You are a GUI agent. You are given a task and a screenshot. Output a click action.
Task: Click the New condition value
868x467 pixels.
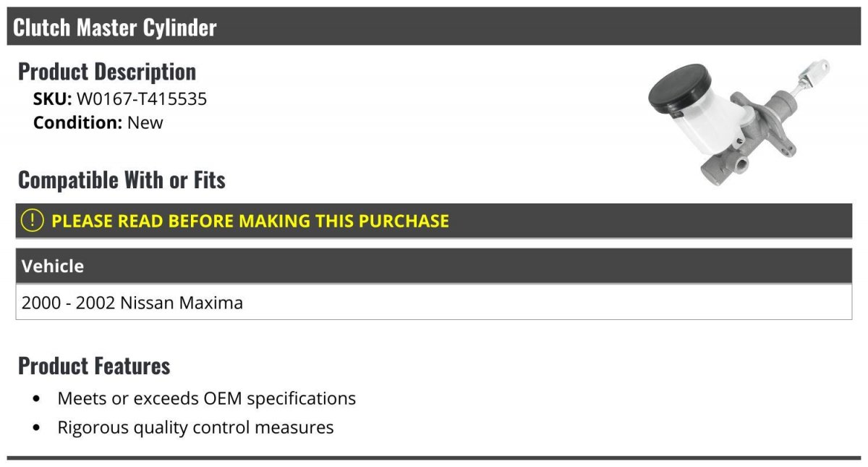[145, 122]
